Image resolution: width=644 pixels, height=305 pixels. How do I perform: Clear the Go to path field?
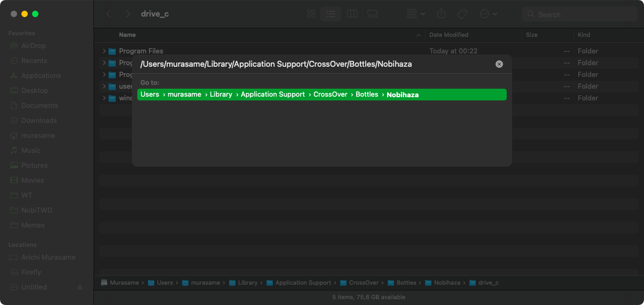(x=499, y=64)
